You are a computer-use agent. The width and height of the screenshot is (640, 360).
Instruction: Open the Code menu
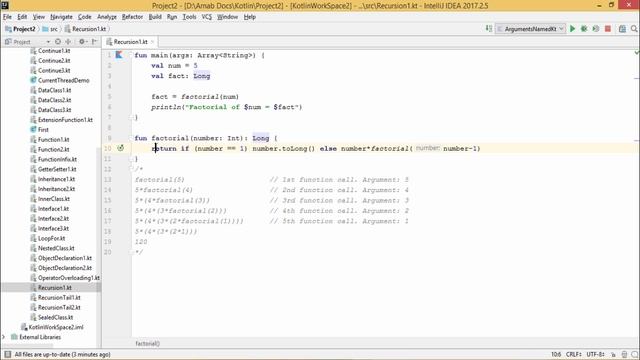(84, 17)
